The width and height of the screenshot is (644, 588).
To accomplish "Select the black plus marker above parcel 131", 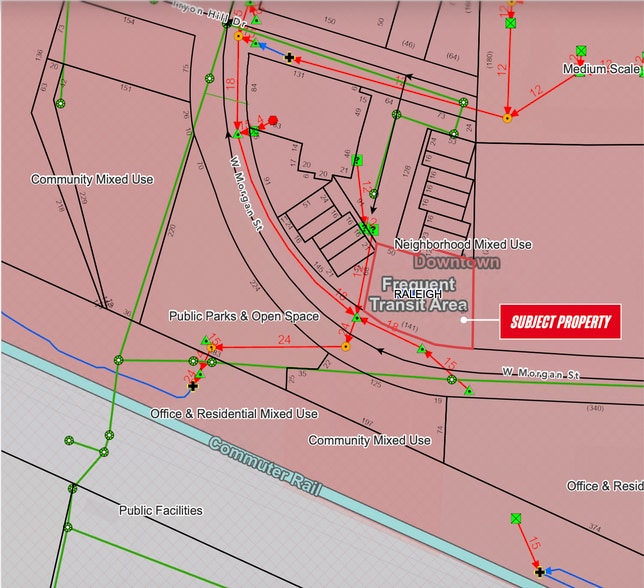I will tap(289, 57).
